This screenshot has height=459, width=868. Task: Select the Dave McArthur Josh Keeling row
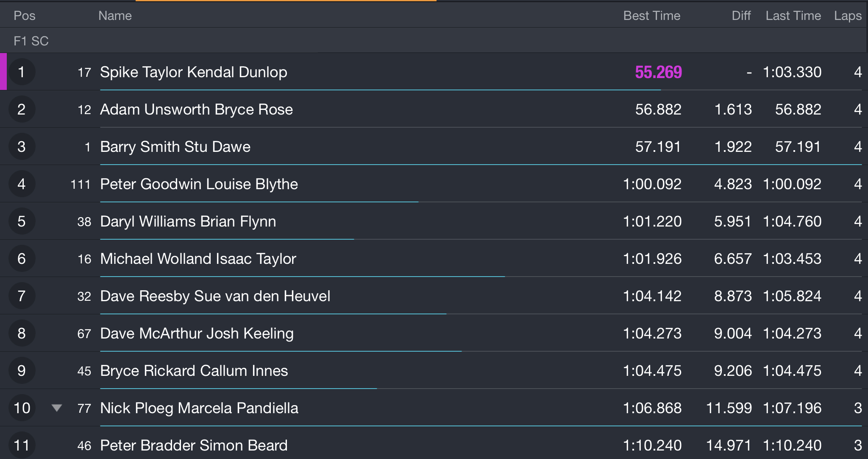[x=434, y=333]
